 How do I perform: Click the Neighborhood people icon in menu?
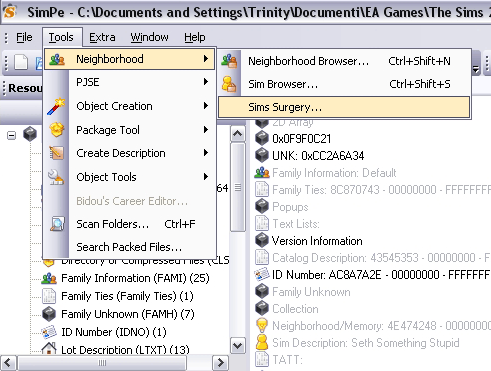[x=57, y=59]
